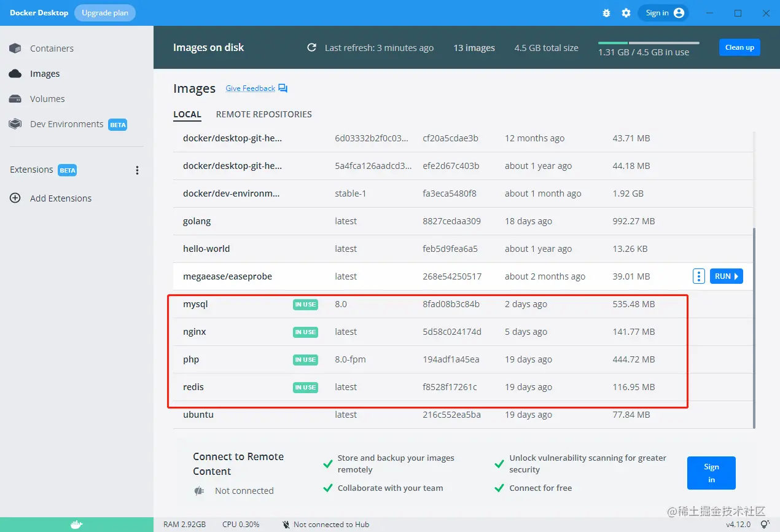This screenshot has width=780, height=532.
Task: Click the Volumes drive icon
Action: (15, 99)
